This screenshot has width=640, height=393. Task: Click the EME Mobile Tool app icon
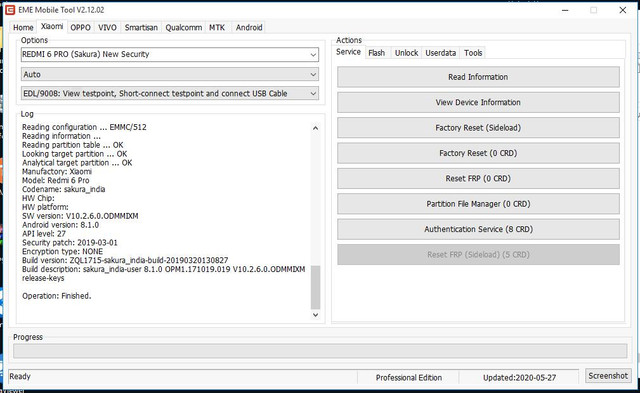pos(10,10)
